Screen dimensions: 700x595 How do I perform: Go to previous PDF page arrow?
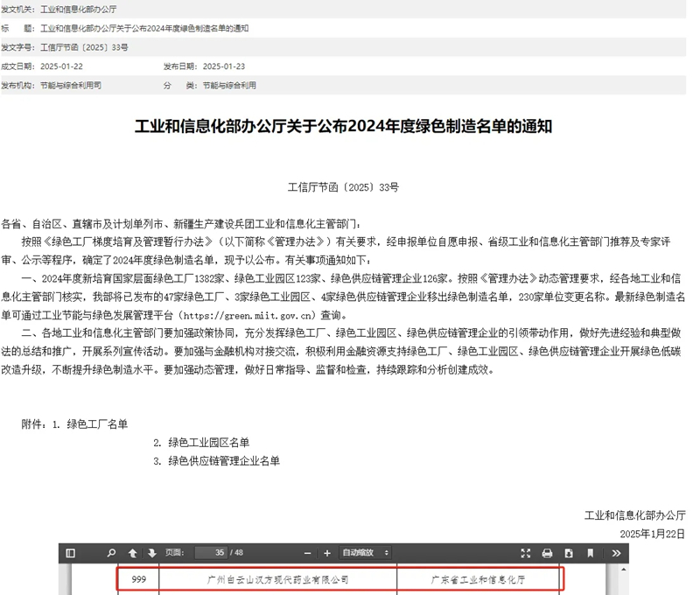pos(133,553)
